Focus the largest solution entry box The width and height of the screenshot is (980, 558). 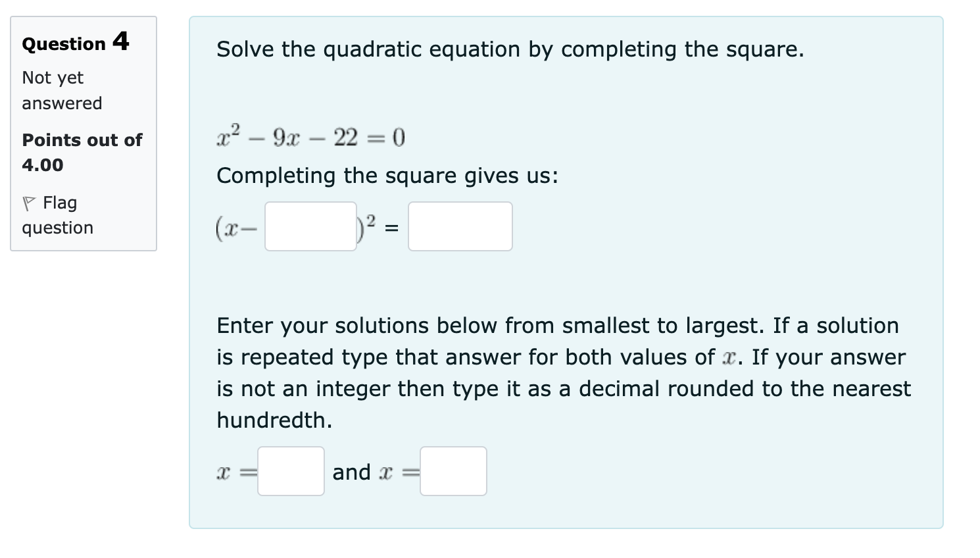(453, 471)
